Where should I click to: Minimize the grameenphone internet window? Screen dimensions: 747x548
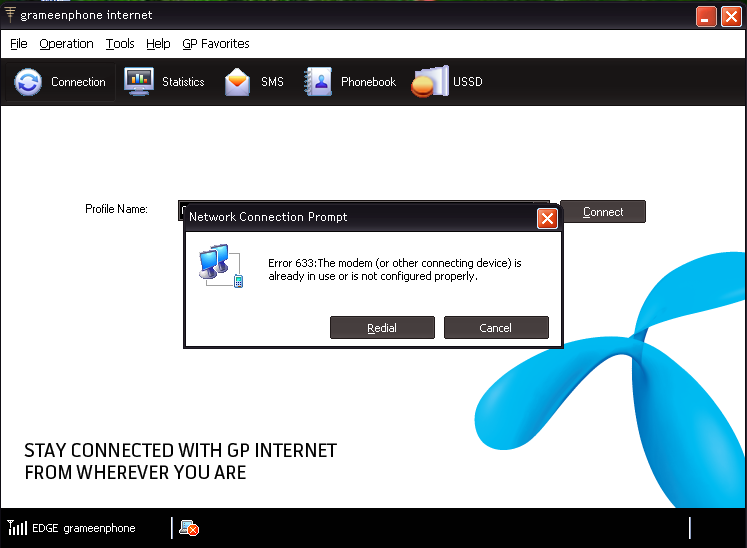[x=706, y=17]
